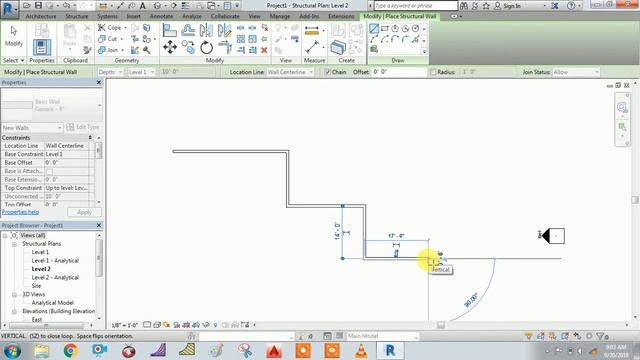Screen dimensions: 640x360
Task: Open the Join Status Allow dropdown
Action: pos(576,72)
